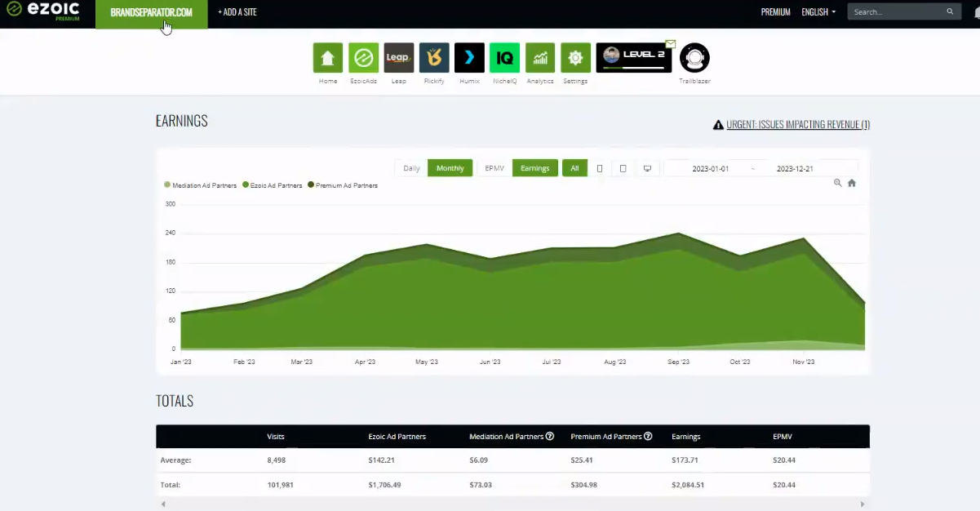Click the Mediation Ad Partners column header

click(x=506, y=437)
